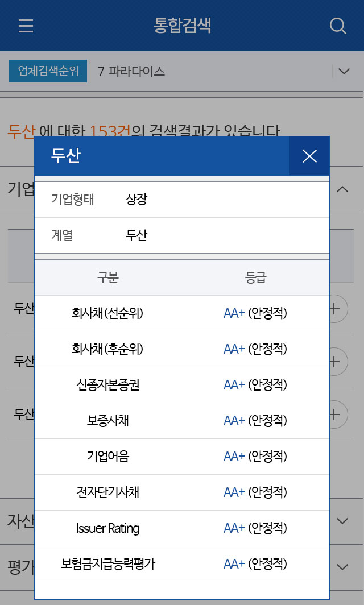Click the 전자단기사채 row label
This screenshot has height=605, width=364.
(x=107, y=492)
